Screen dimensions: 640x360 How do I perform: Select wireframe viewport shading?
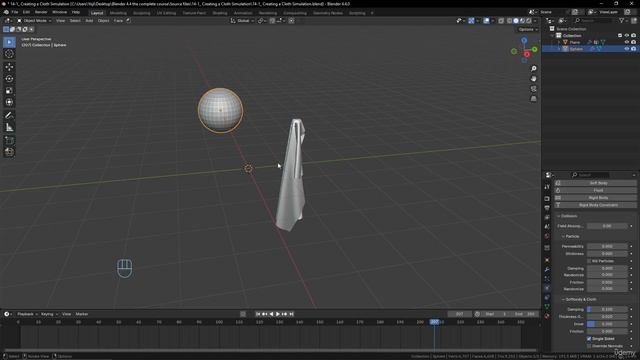point(509,21)
